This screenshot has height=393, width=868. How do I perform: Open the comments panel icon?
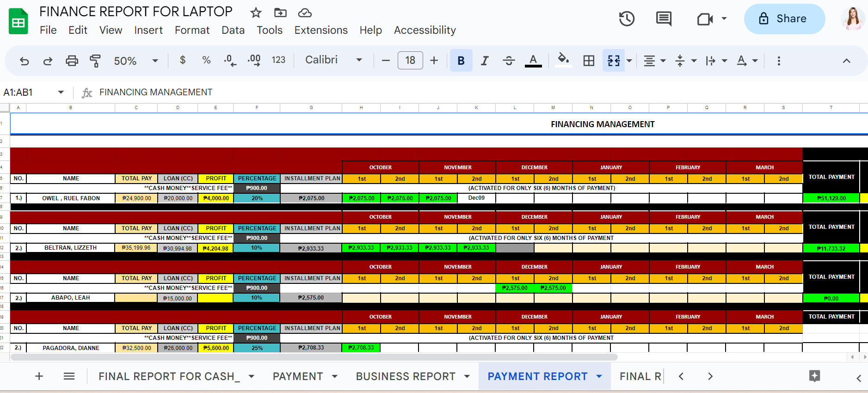[x=664, y=19]
